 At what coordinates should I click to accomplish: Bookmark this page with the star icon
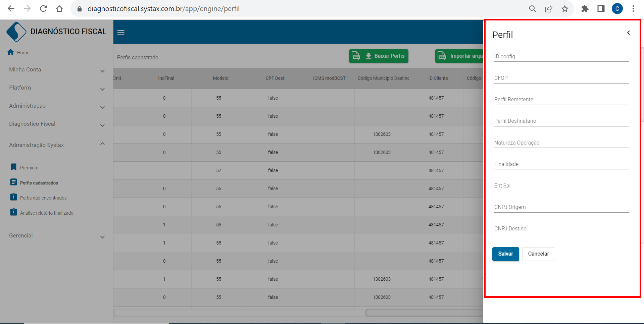pos(565,9)
